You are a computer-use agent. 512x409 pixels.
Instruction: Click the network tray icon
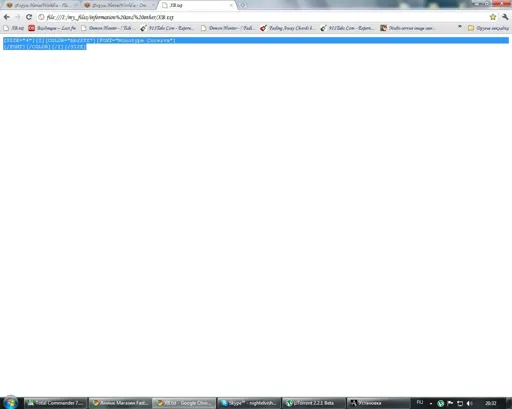coord(460,403)
